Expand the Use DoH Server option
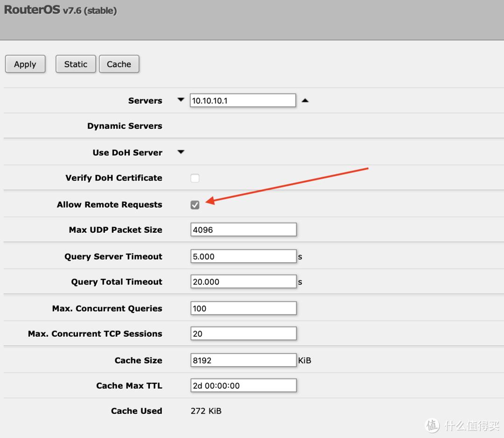The image size is (504, 438). pyautogui.click(x=181, y=152)
